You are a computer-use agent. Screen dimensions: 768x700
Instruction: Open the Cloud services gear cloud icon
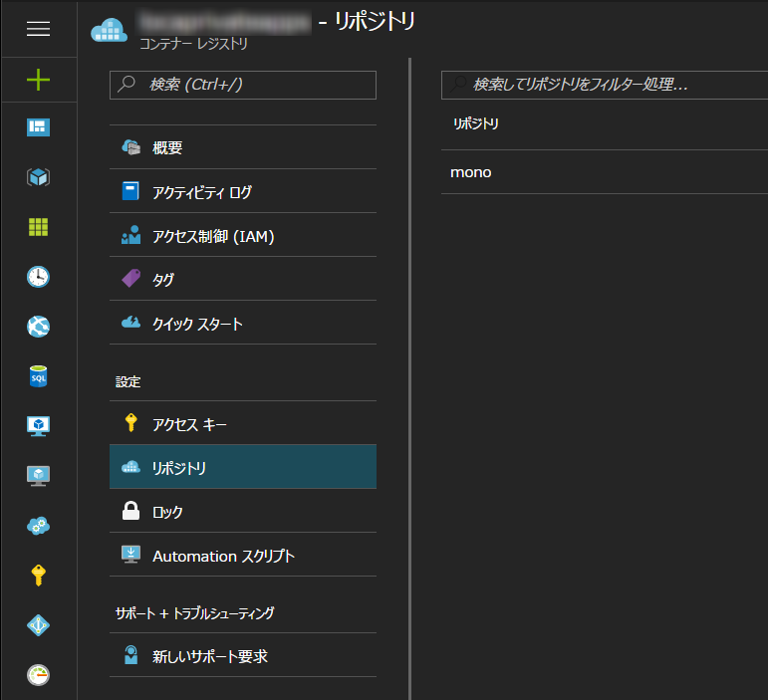[38, 526]
